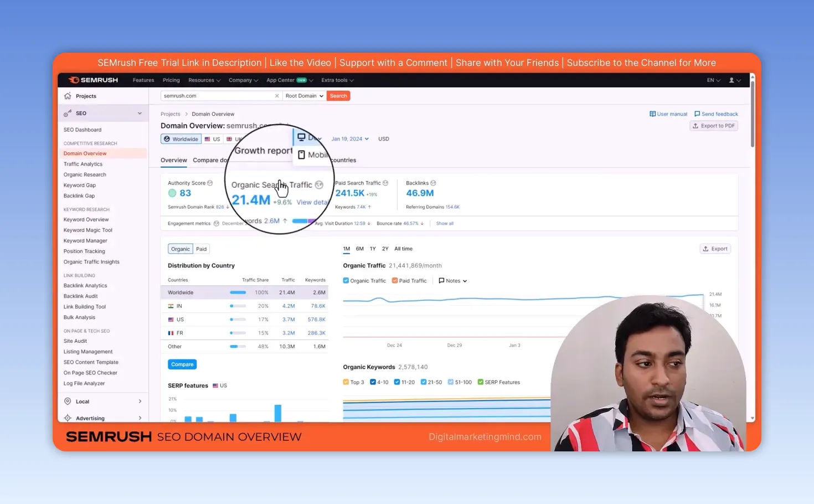This screenshot has width=814, height=504.
Task: Open Pricing in top navigation
Action: pos(171,80)
